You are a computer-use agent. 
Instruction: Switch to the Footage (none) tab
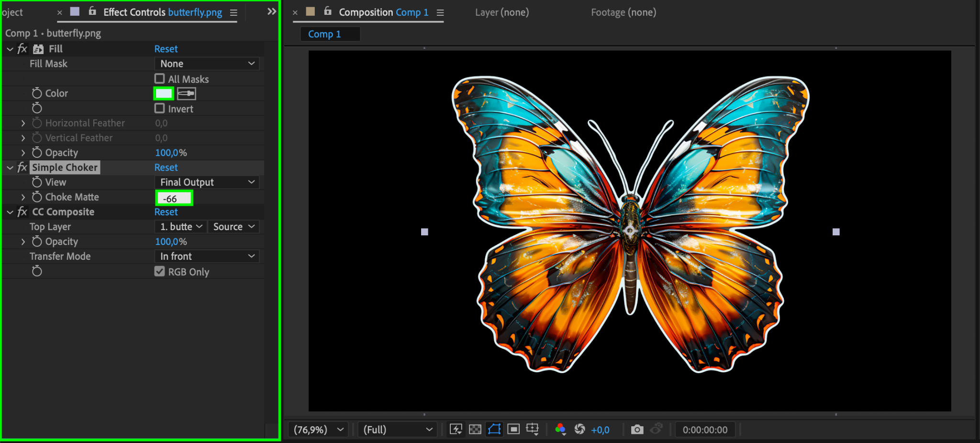[x=623, y=12]
